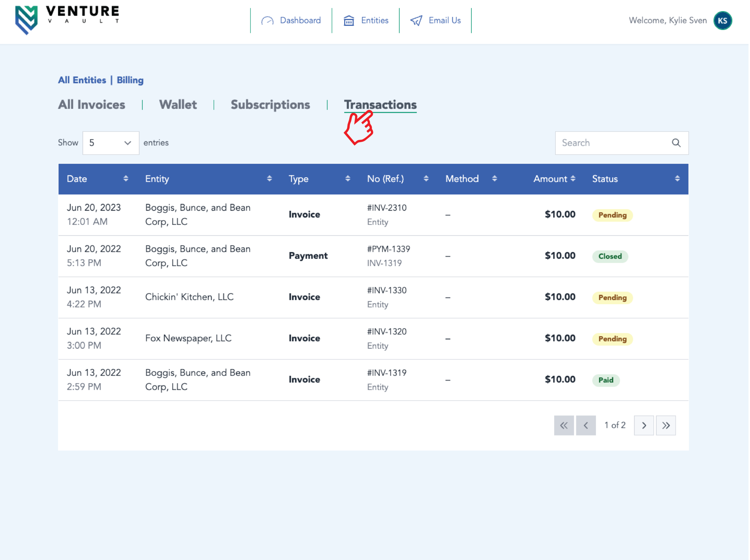Sort by Amount column arrows
This screenshot has width=750, height=560.
coord(573,179)
